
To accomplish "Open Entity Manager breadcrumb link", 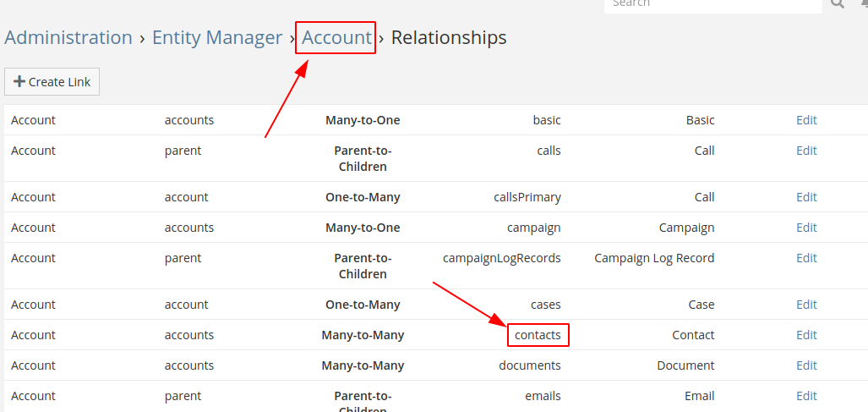I will tap(217, 38).
